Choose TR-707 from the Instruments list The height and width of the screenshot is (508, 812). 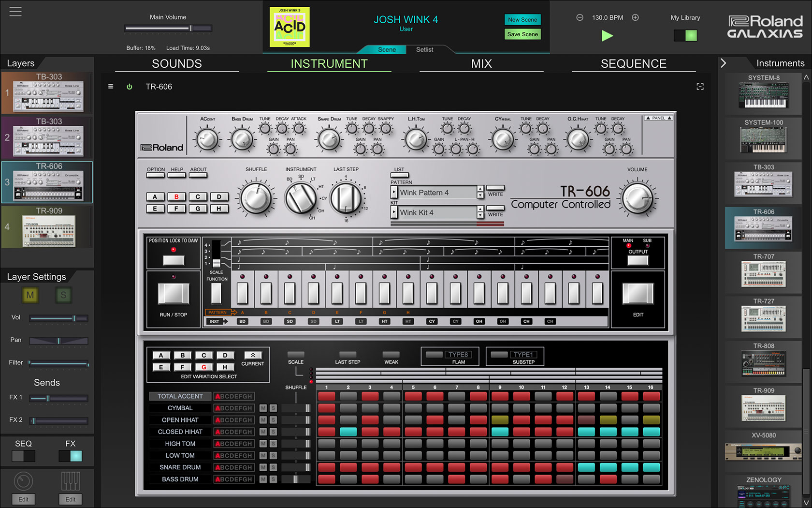[764, 272]
